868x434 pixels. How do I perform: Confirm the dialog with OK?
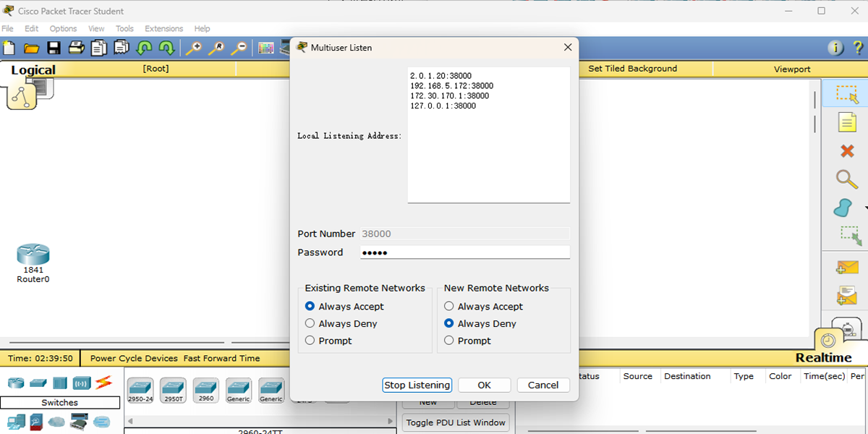485,385
